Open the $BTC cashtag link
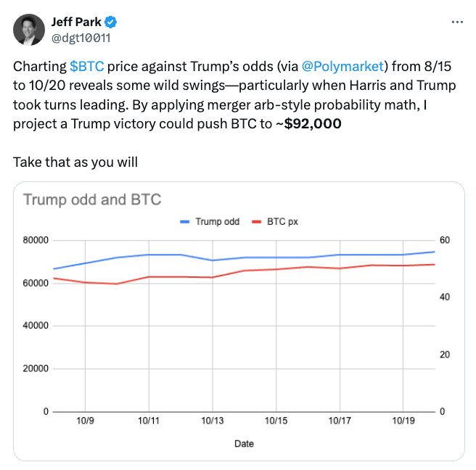This screenshot has height=470, width=476. pyautogui.click(x=87, y=67)
